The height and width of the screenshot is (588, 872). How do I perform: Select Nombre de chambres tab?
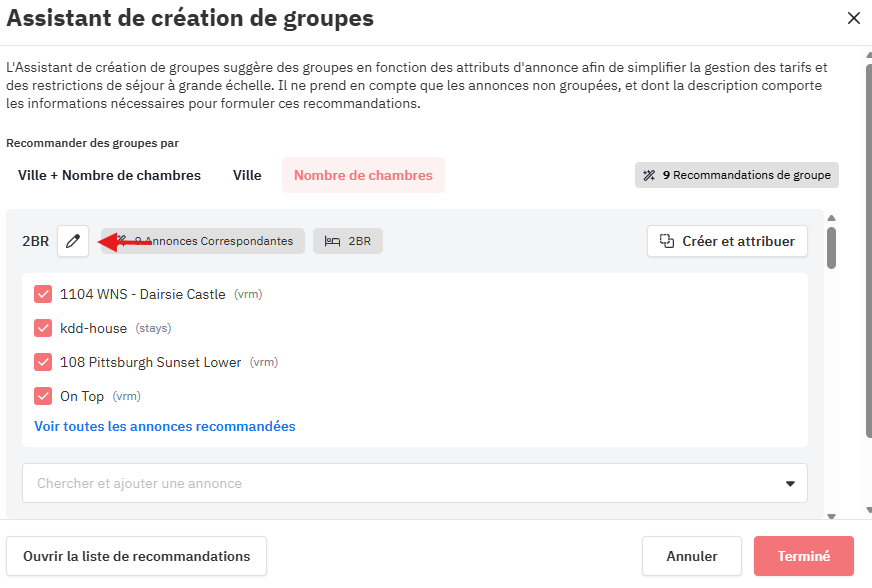(363, 175)
